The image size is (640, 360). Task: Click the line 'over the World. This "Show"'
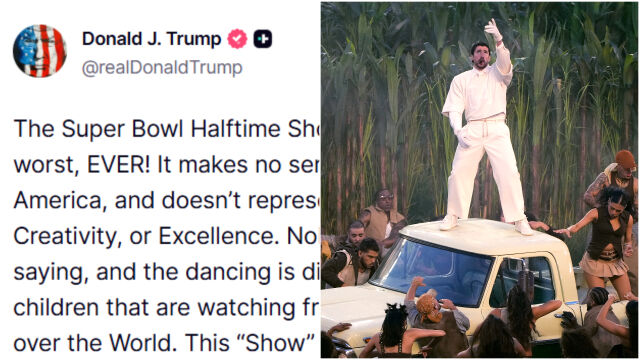tap(167, 343)
